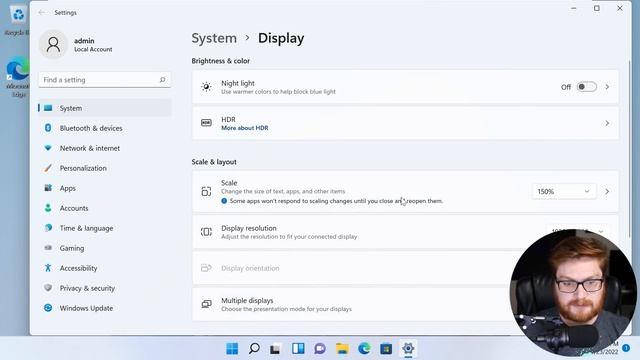640x360 pixels.
Task: Click the Personalization brush icon
Action: (x=48, y=168)
